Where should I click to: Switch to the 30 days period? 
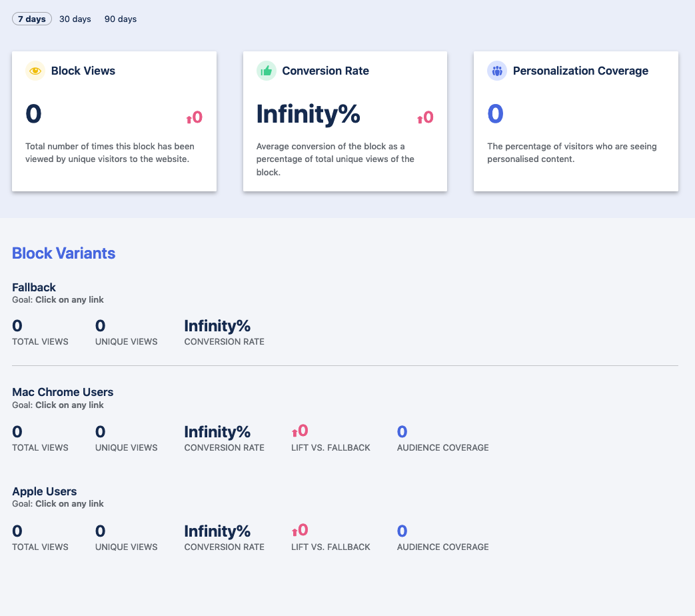click(x=75, y=19)
